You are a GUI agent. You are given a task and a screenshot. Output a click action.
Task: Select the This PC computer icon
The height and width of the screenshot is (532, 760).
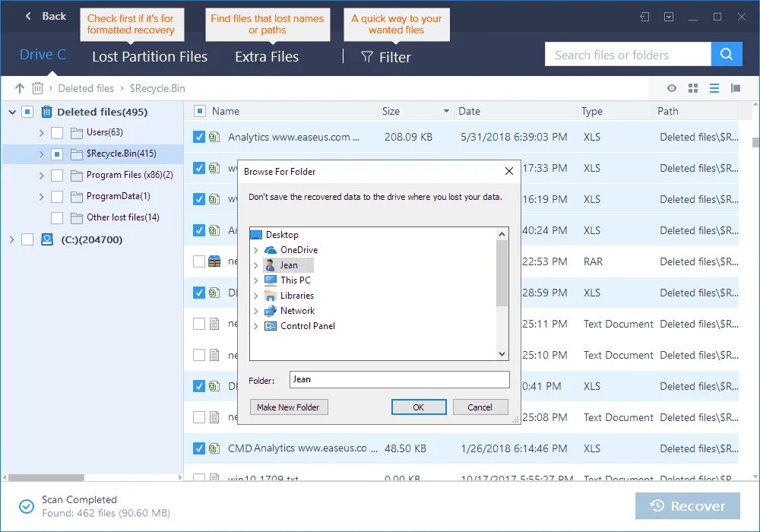click(271, 280)
